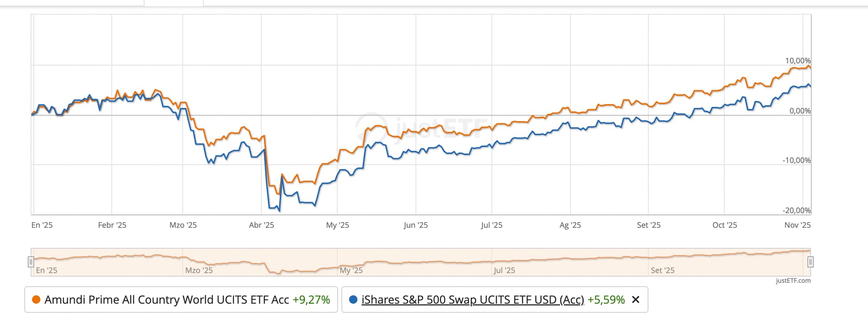Click the 10,00% y-axis label
Image resolution: width=868 pixels, height=319 pixels.
point(797,61)
